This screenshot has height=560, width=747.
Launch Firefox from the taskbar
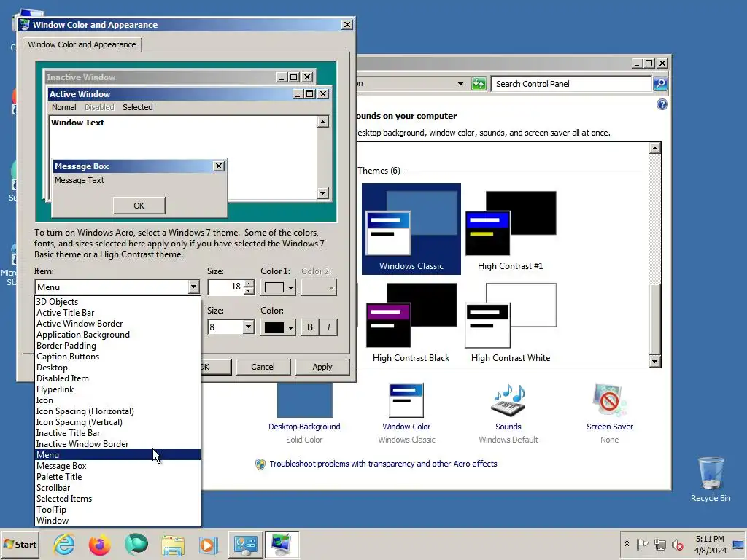(99, 544)
